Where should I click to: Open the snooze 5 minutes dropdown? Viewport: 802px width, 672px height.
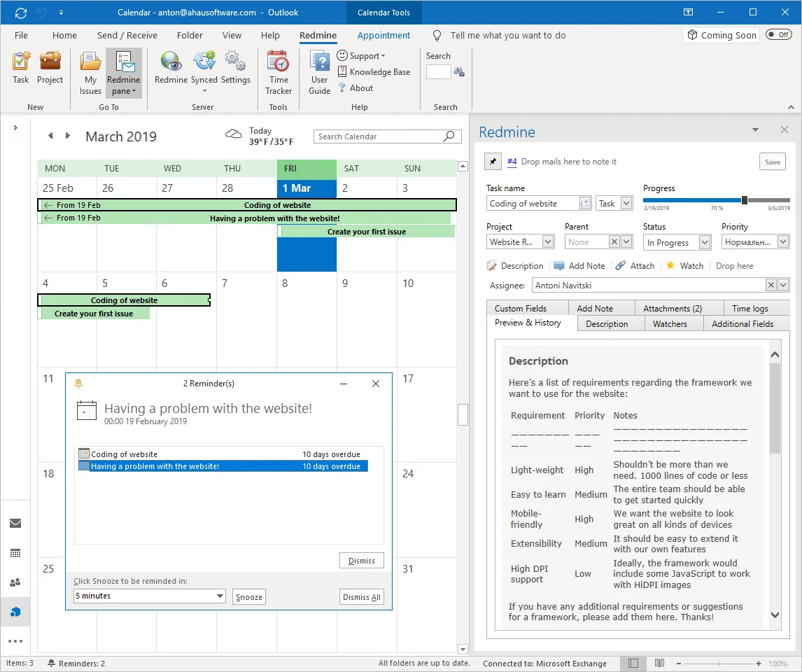click(220, 596)
